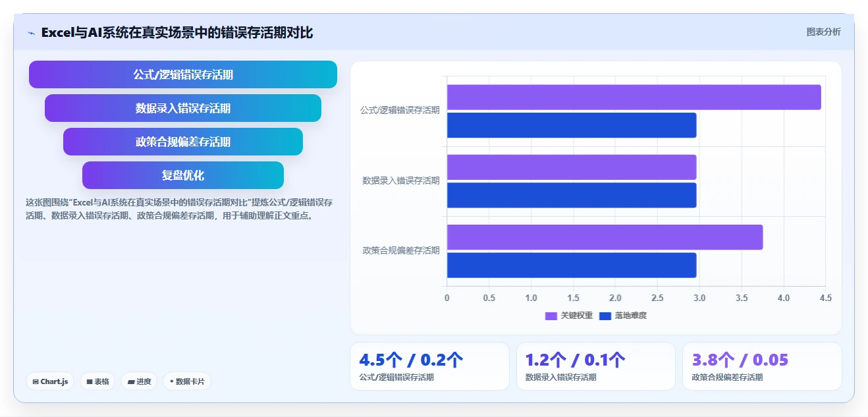Image resolution: width=868 pixels, height=417 pixels.
Task: Click the purple bar for 政策合规偏差存活期
Action: click(x=605, y=237)
